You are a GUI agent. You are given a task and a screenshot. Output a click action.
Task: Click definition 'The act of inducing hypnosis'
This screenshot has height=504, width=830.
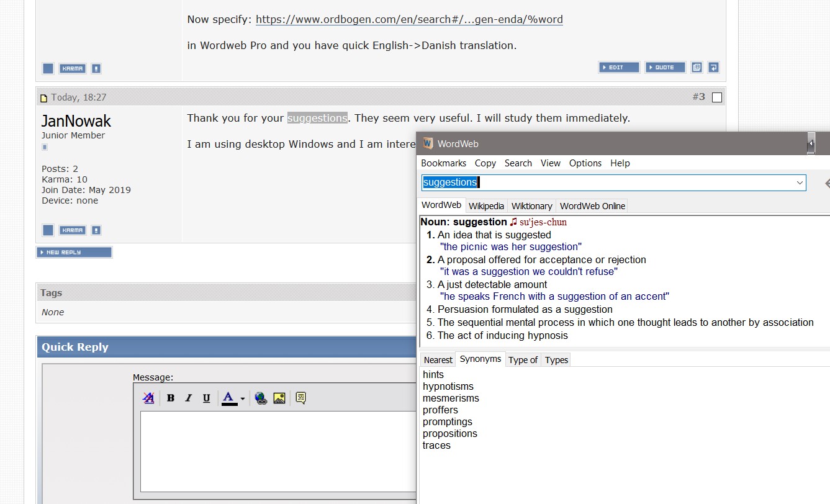pyautogui.click(x=503, y=336)
